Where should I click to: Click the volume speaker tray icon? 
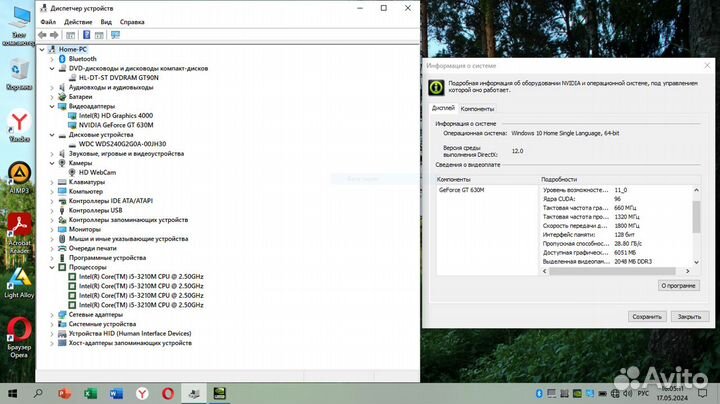[x=628, y=394]
